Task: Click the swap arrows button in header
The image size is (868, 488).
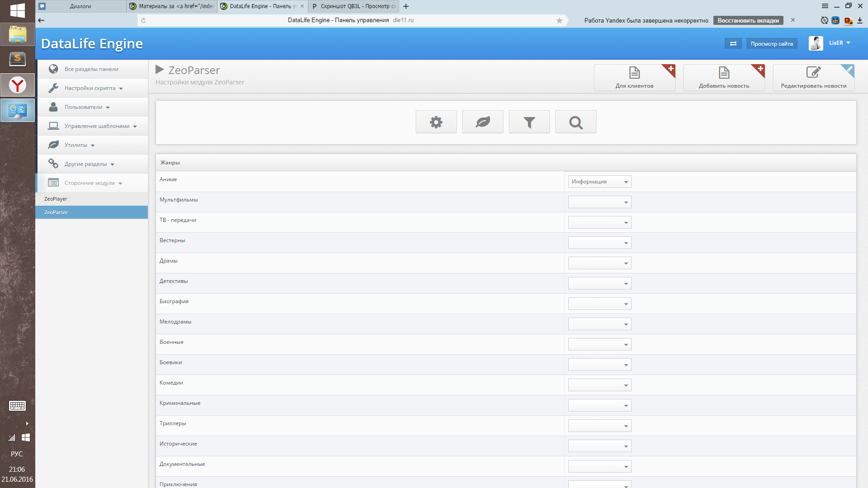Action: click(733, 43)
